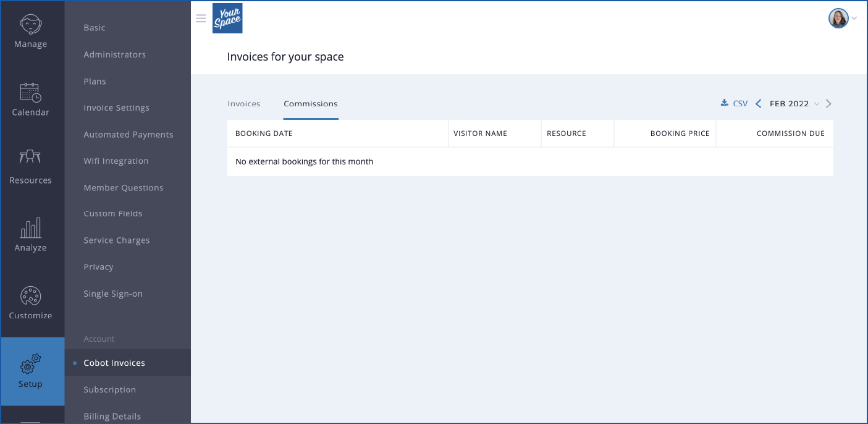Go to the previous month with left arrow

(758, 103)
